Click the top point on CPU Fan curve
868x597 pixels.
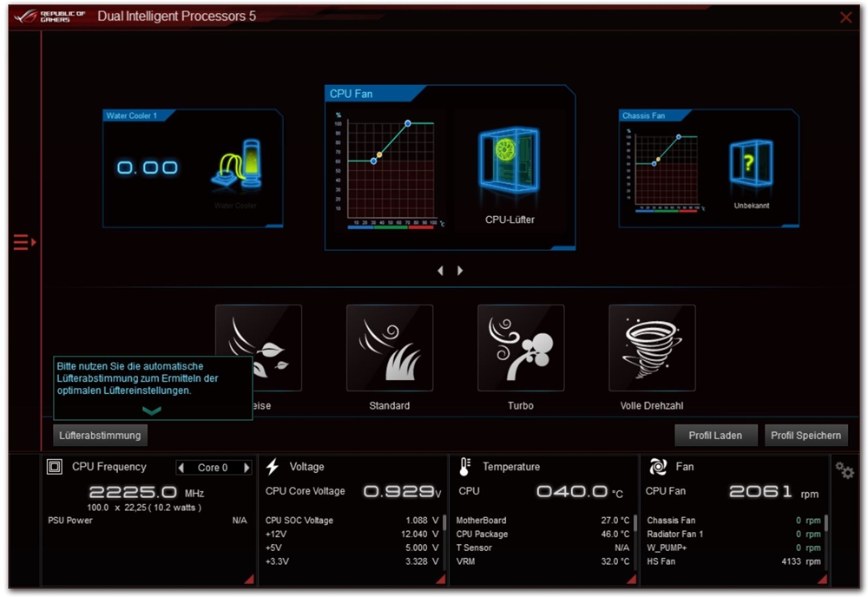point(408,123)
